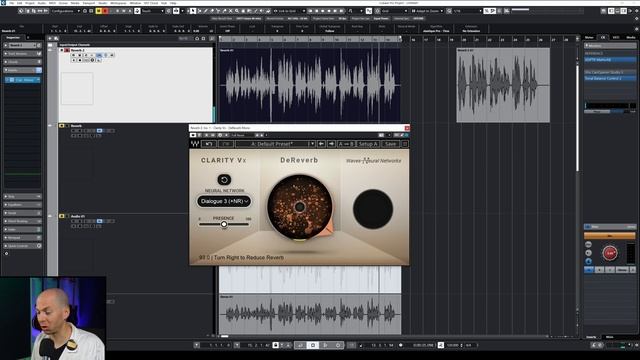
Task: Select the Audio 01 waveform clip at bottom
Action: click(x=310, y=314)
